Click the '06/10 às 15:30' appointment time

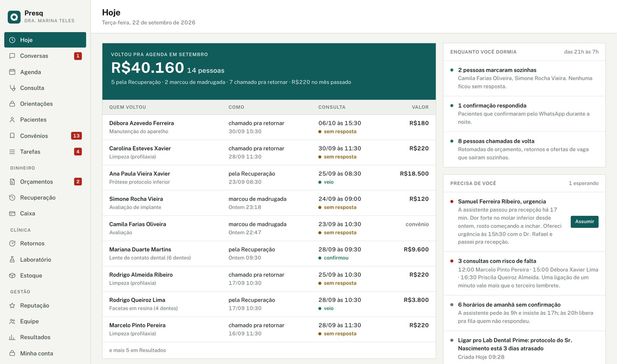click(340, 123)
